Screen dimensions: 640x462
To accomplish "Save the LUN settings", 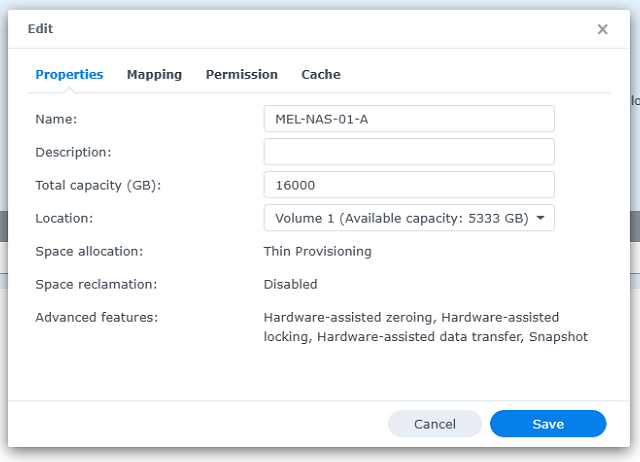I will (547, 424).
